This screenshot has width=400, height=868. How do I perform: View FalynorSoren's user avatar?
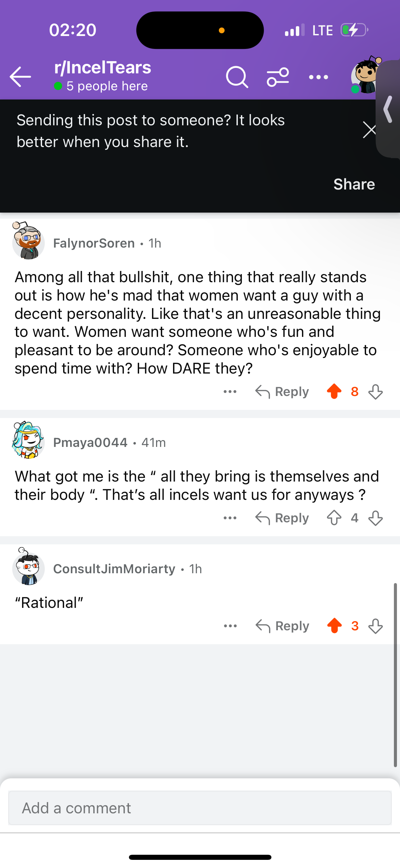pos(28,242)
